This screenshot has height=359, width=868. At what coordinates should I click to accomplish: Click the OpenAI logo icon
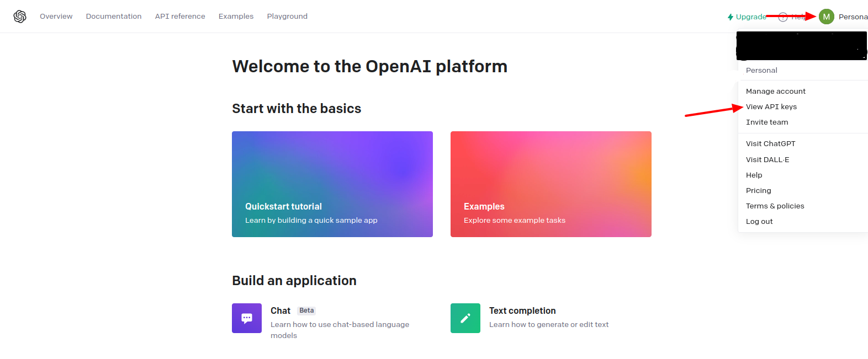point(20,17)
